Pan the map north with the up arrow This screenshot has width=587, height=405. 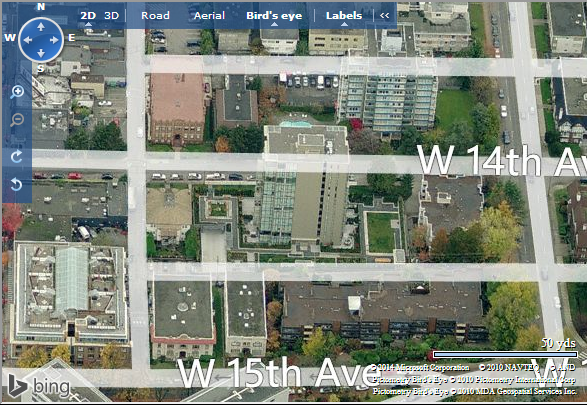point(41,27)
